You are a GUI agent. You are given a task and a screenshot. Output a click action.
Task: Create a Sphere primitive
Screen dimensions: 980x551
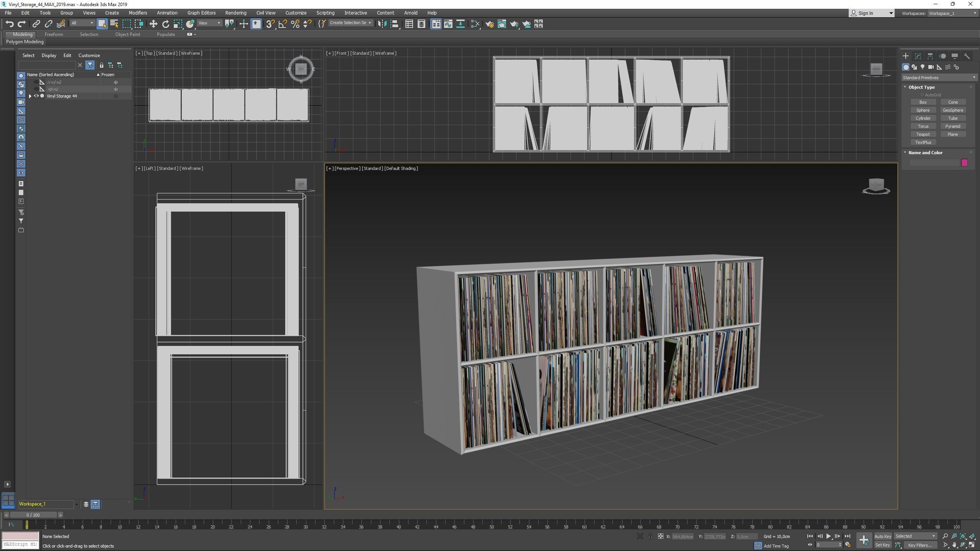pos(923,110)
